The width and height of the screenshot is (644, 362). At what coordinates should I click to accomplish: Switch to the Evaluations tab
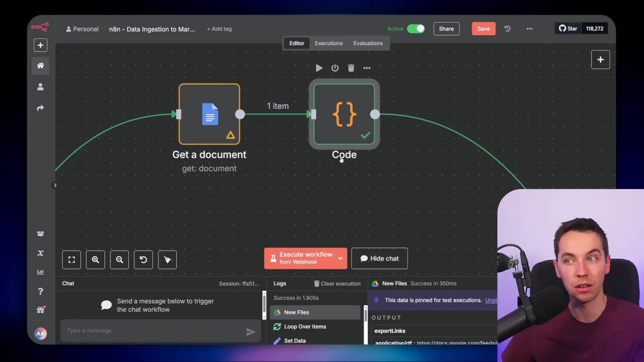point(368,43)
